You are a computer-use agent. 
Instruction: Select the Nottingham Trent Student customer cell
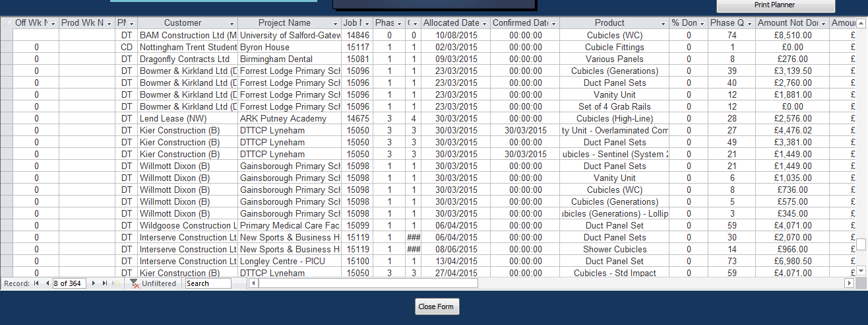[187, 48]
